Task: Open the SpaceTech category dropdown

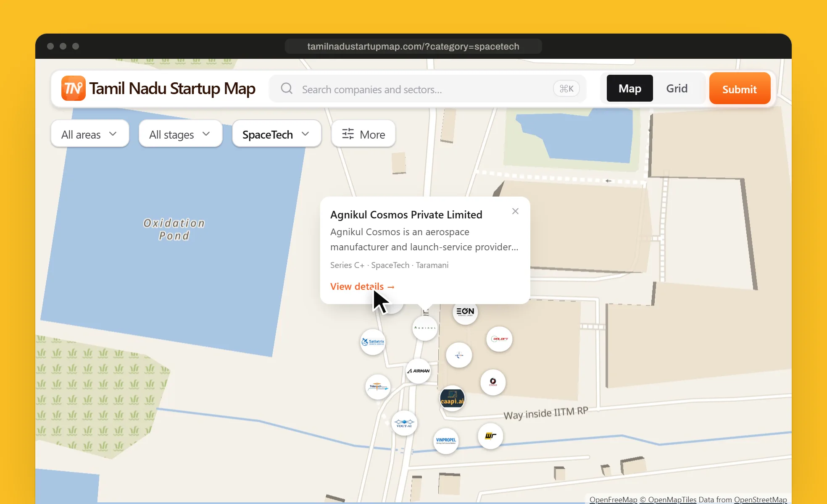Action: pyautogui.click(x=277, y=134)
